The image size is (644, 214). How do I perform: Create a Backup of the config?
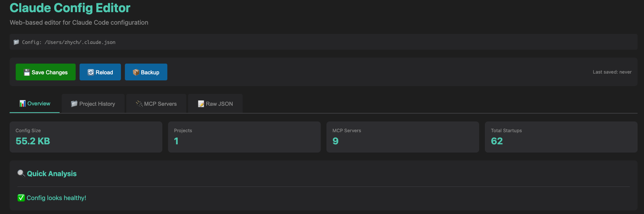coord(146,72)
